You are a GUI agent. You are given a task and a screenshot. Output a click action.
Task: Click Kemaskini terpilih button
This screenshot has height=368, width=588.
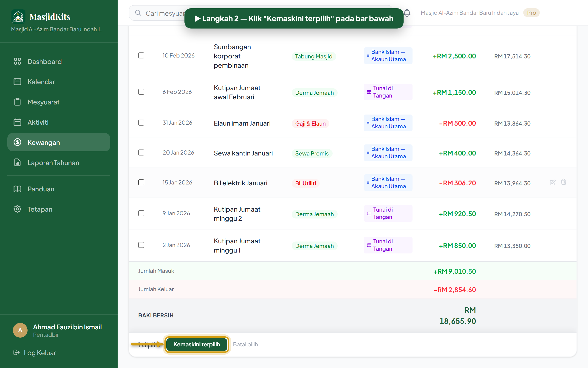pyautogui.click(x=197, y=344)
